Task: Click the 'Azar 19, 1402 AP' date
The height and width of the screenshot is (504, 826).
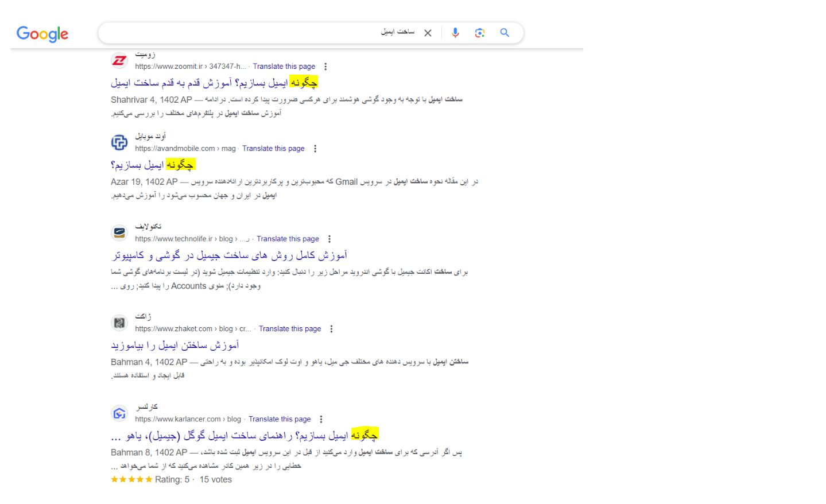Action: (x=144, y=182)
